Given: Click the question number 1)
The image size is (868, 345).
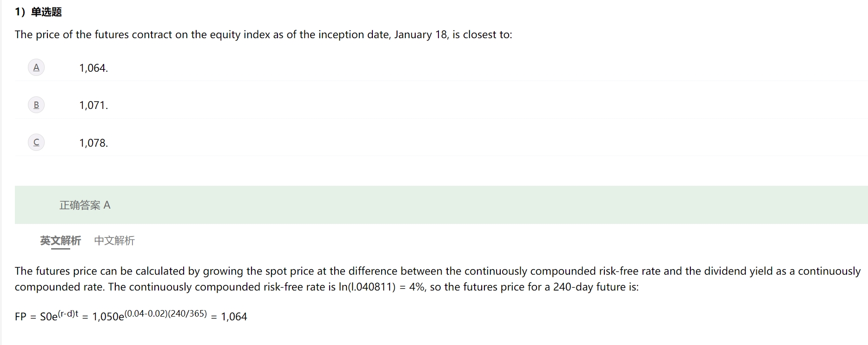Looking at the screenshot, I should click(x=20, y=12).
